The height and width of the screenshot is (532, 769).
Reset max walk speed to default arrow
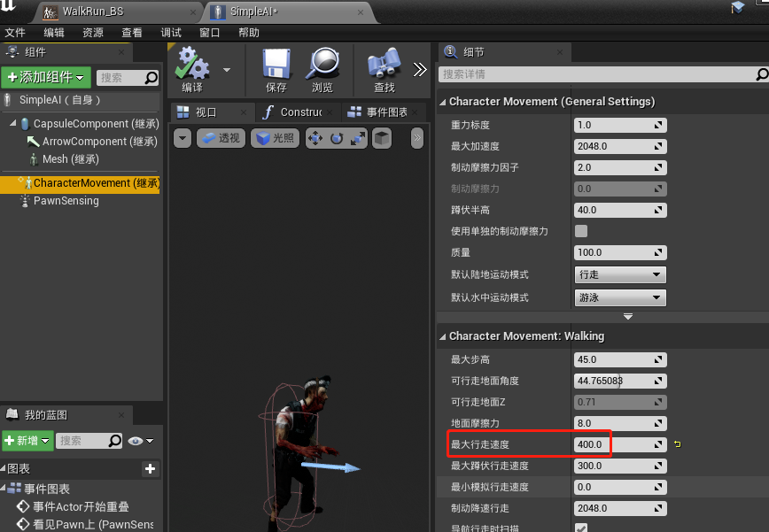pyautogui.click(x=678, y=444)
